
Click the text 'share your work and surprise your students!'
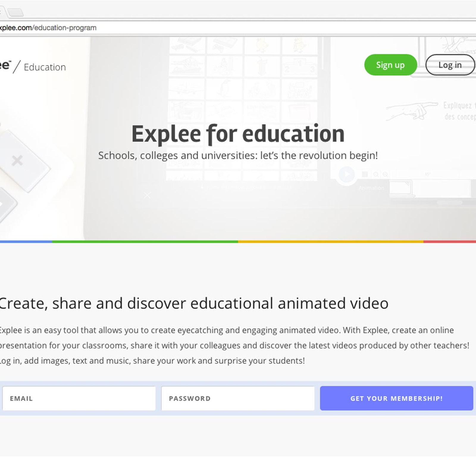pos(219,361)
